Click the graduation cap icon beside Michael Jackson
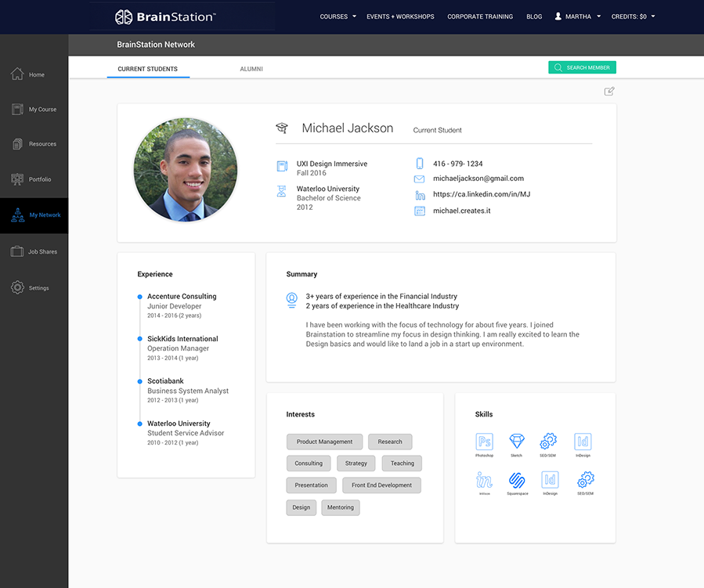 tap(281, 128)
